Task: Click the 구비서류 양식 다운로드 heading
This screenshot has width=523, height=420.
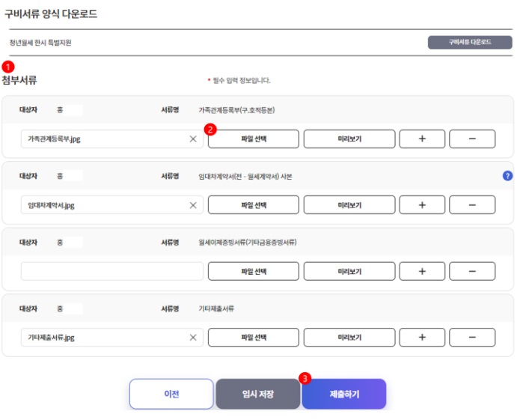Action: pyautogui.click(x=51, y=14)
